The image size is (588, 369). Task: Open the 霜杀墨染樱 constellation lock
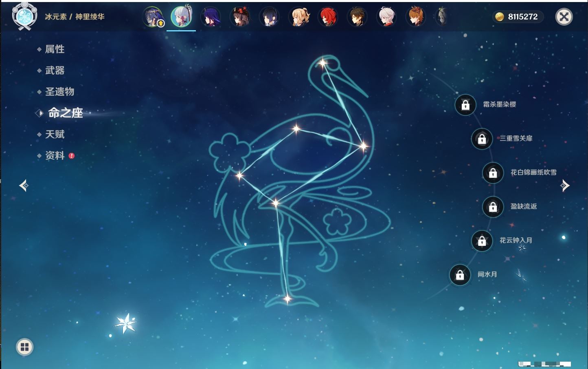click(x=465, y=105)
